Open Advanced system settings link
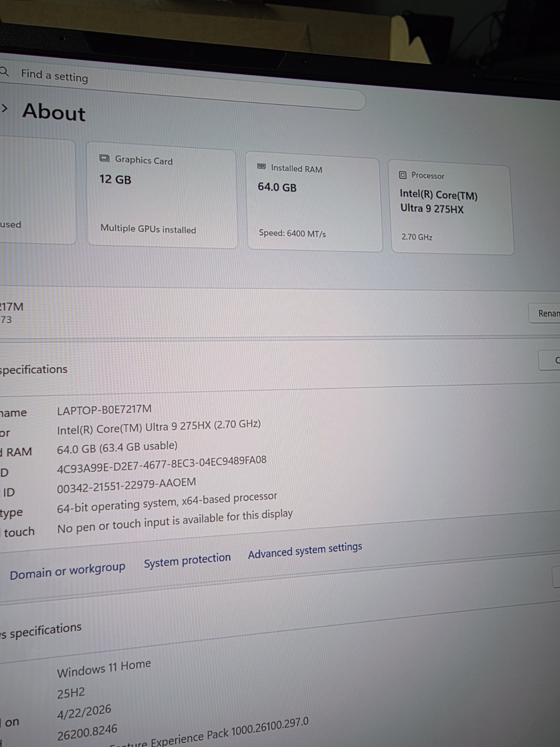The height and width of the screenshot is (747, 560). click(305, 550)
